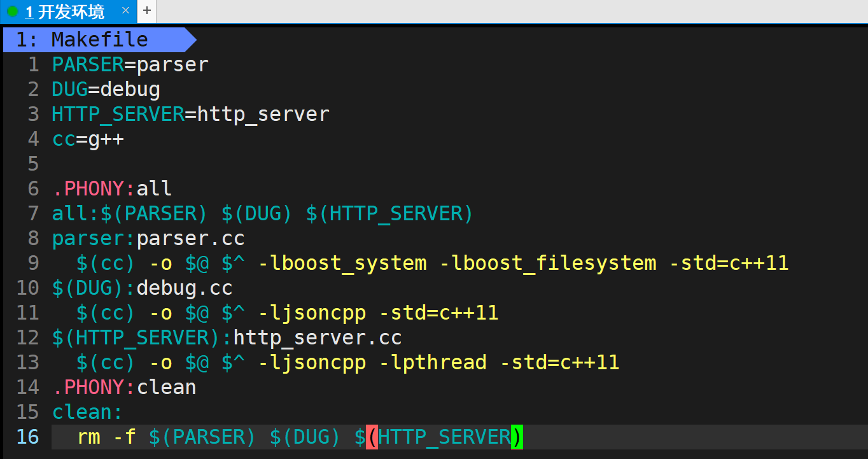Click .PHONY:all on line 6
The image size is (868, 459).
[x=112, y=188]
